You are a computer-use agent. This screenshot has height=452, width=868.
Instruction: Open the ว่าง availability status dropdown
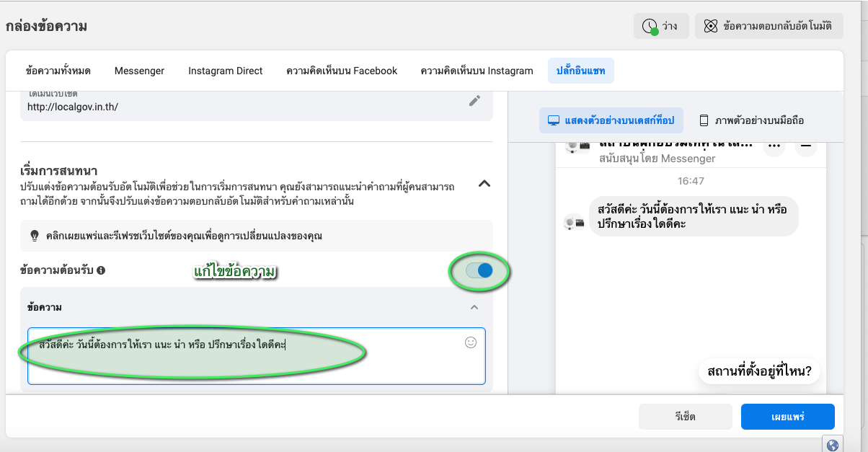click(661, 26)
